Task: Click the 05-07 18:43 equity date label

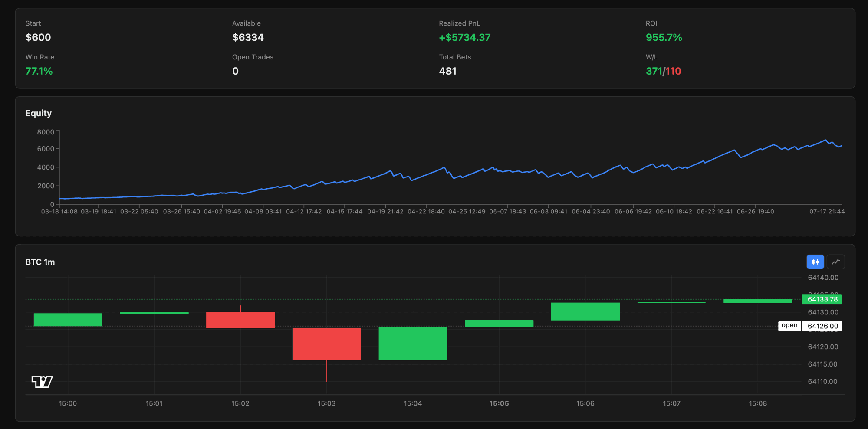Action: 507,212
